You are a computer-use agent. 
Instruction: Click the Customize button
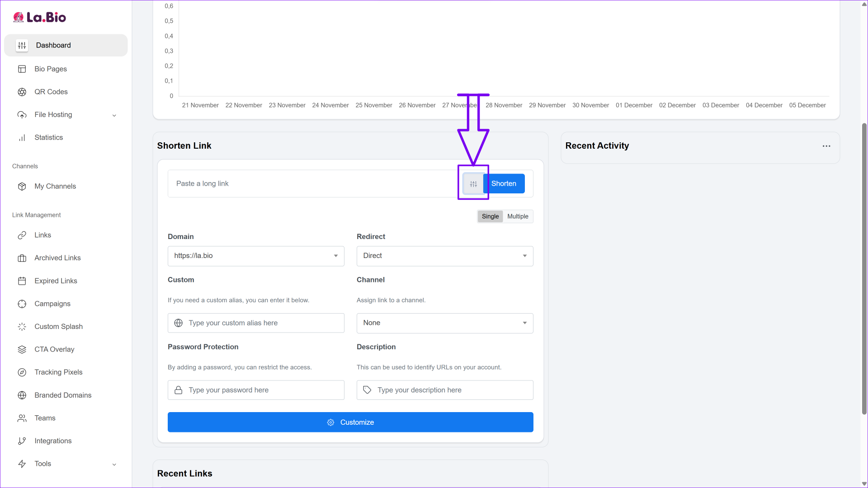click(350, 422)
